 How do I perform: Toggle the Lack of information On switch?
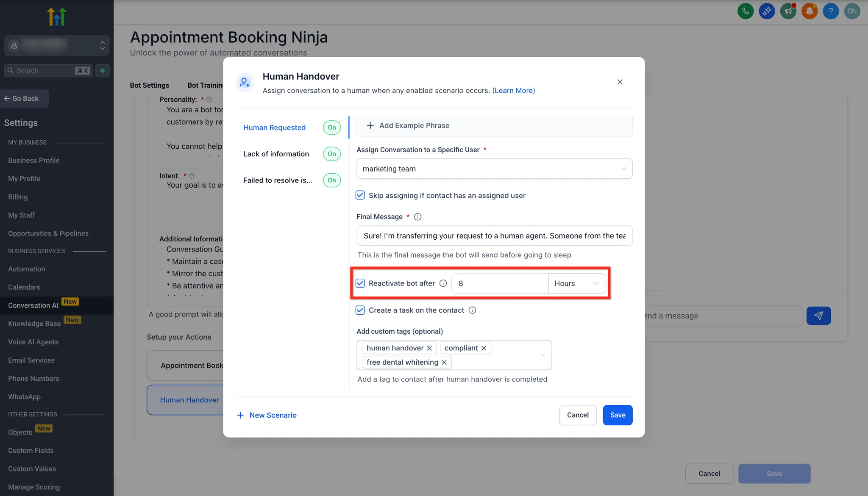[331, 154]
